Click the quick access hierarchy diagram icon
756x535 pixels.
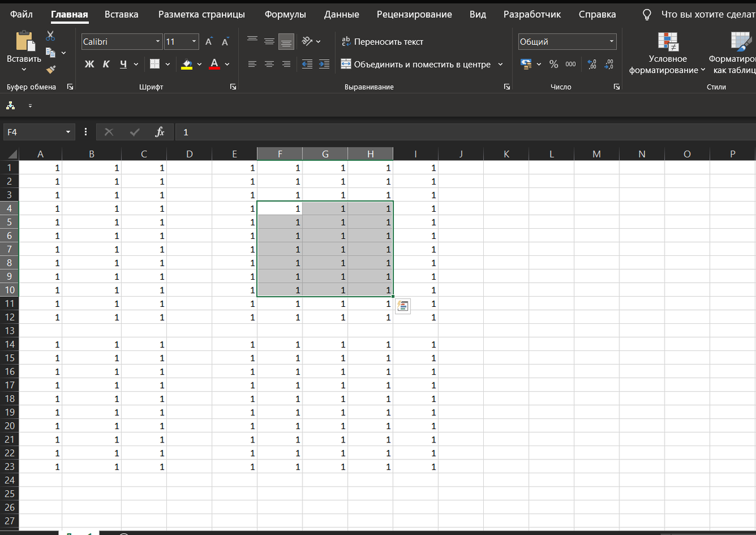click(x=11, y=105)
